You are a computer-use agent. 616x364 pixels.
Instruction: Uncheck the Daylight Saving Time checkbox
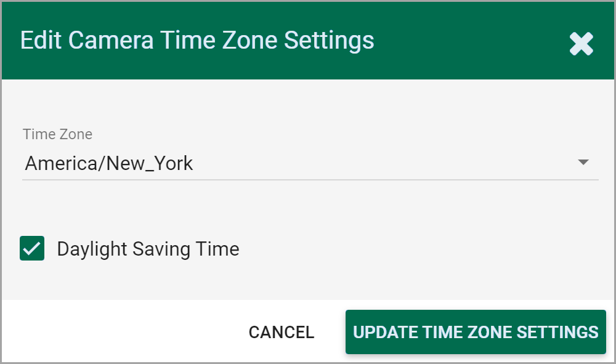point(32,248)
